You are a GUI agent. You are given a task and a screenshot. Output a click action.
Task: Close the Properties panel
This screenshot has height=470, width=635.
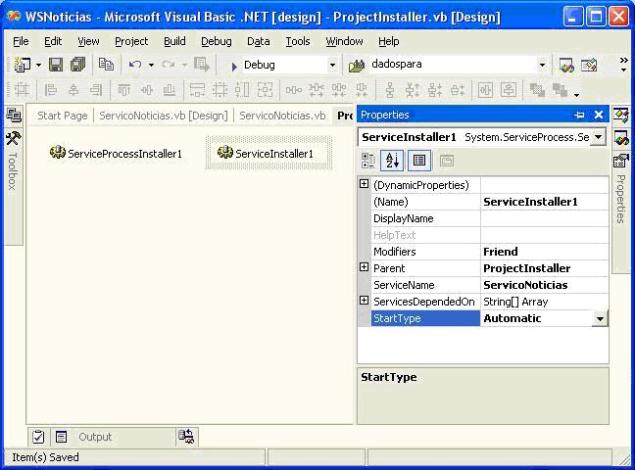(x=598, y=115)
